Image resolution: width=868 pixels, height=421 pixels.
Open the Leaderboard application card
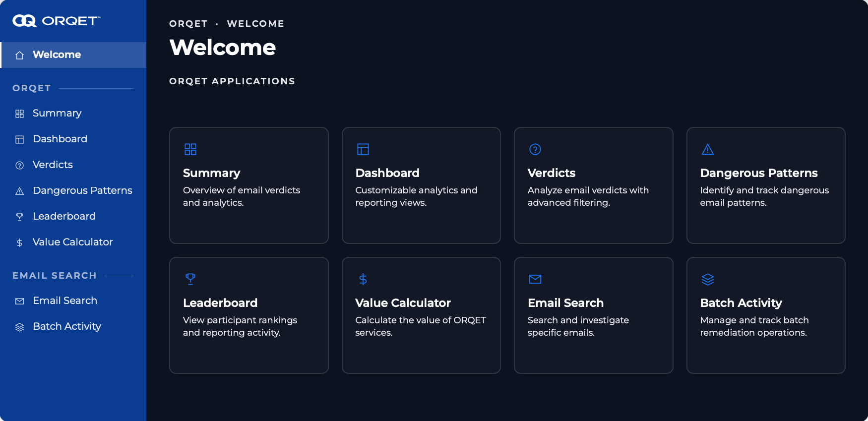pos(249,315)
